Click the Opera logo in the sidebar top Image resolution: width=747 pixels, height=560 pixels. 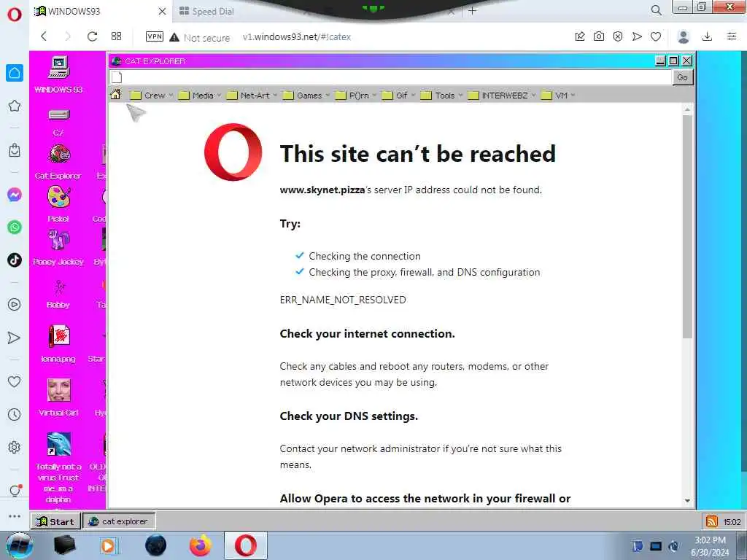[x=15, y=15]
